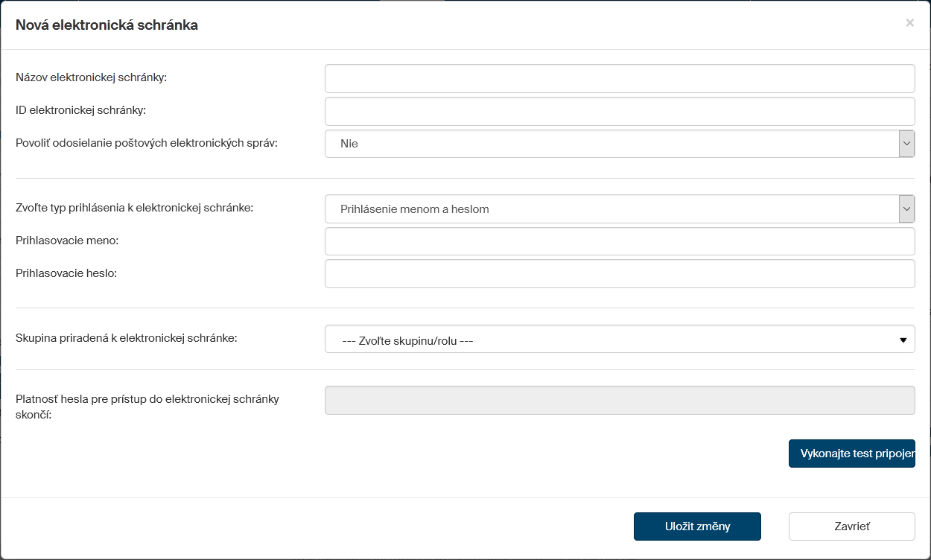The image size is (931, 560).
Task: Focus the ID elektronickej schránky text box
Action: click(x=619, y=111)
